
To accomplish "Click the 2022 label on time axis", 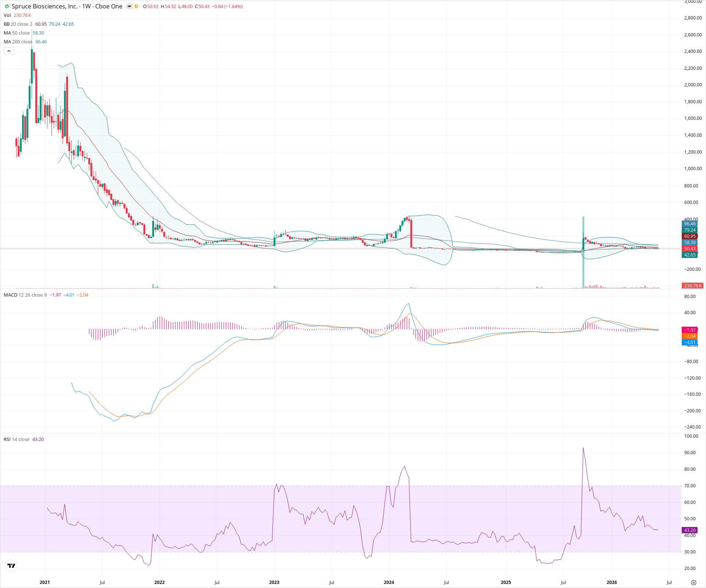I will point(159,582).
